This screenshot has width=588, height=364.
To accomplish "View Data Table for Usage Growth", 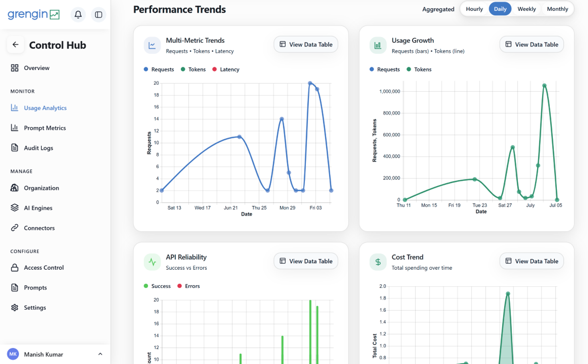I will coord(532,44).
